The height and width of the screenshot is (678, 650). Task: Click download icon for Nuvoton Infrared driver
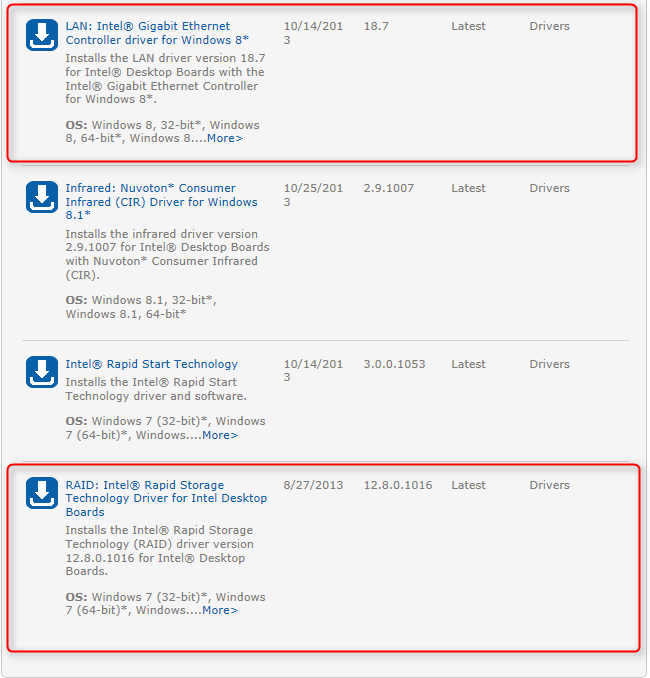point(42,197)
